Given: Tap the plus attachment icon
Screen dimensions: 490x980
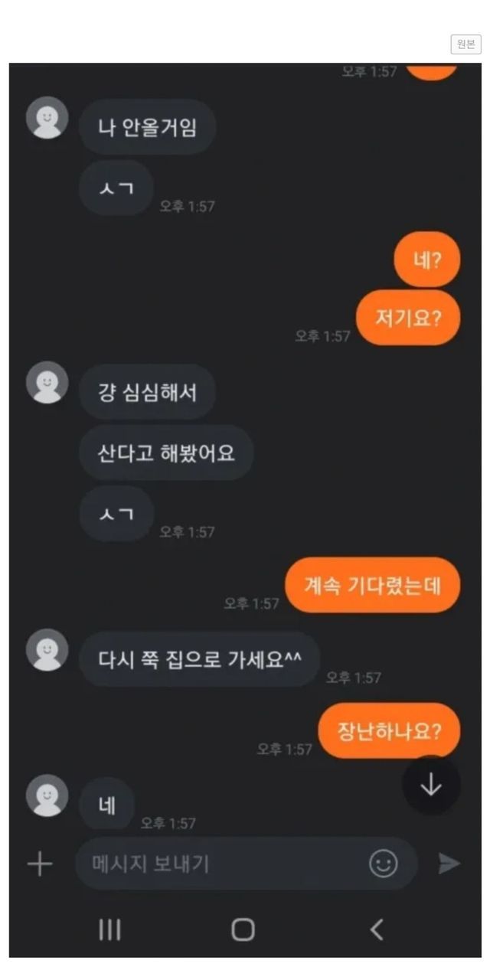Looking at the screenshot, I should click(40, 864).
